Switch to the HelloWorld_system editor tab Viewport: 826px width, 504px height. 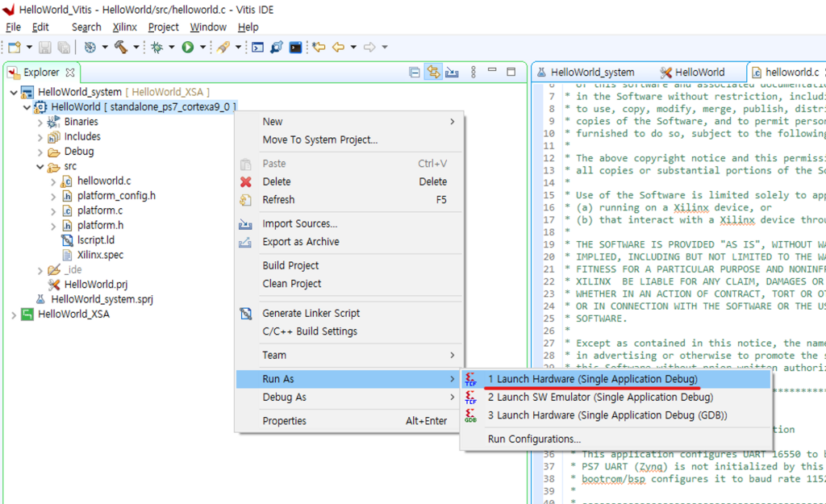(x=592, y=73)
